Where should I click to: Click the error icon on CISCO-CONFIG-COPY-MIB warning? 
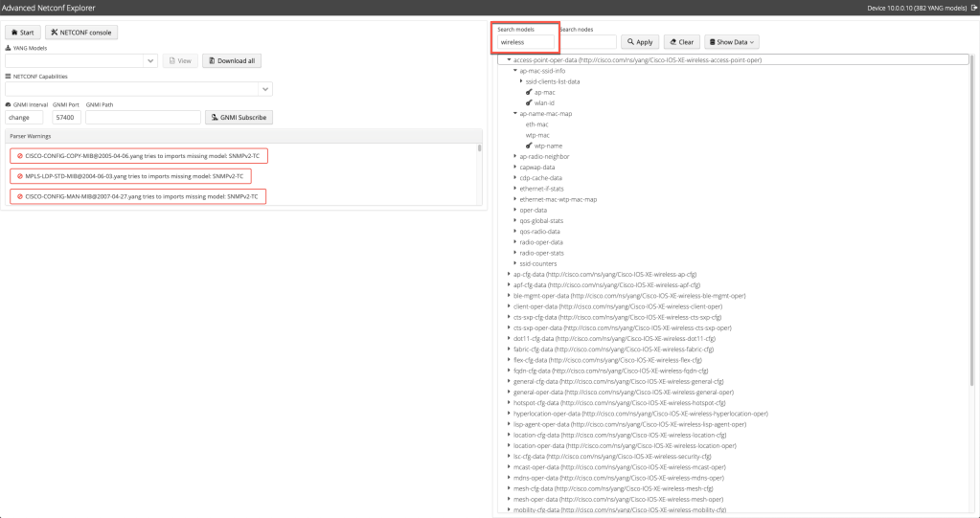point(19,156)
